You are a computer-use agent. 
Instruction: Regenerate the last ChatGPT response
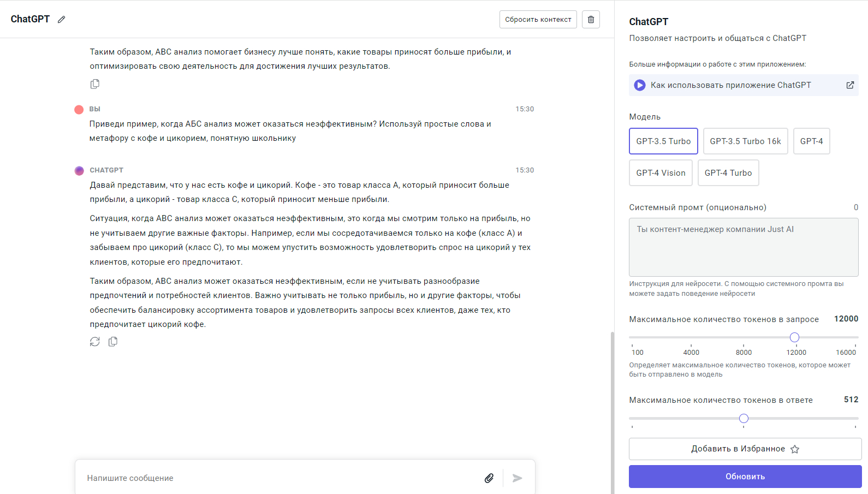pyautogui.click(x=95, y=342)
